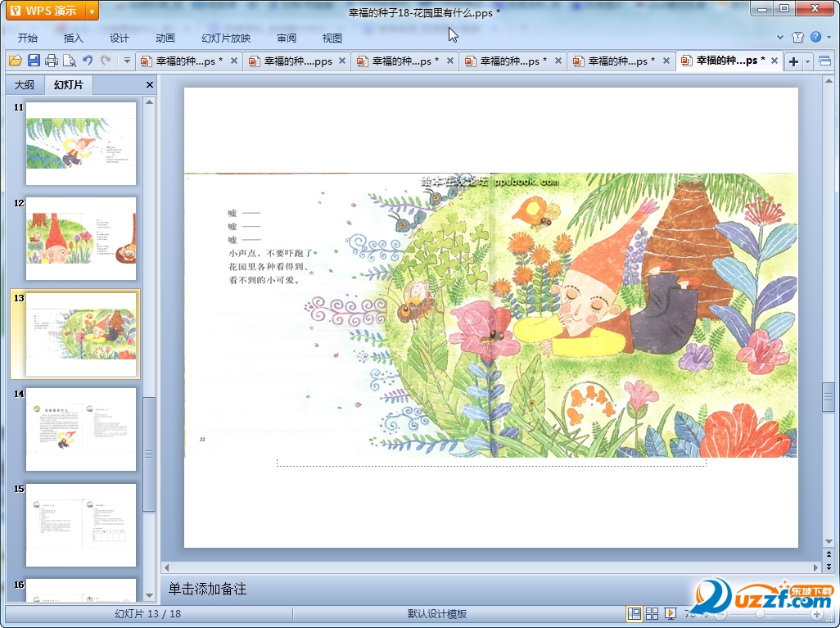The width and height of the screenshot is (840, 628).
Task: Open the help question mark icon
Action: [815, 37]
